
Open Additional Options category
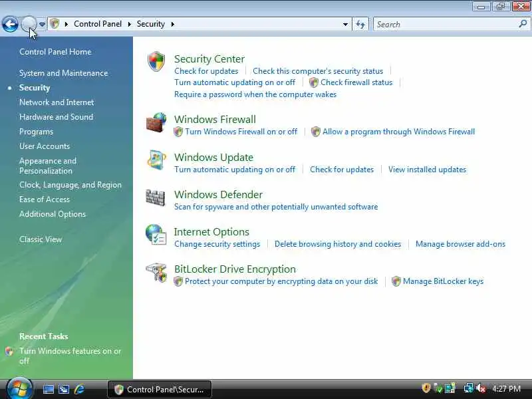coord(53,214)
